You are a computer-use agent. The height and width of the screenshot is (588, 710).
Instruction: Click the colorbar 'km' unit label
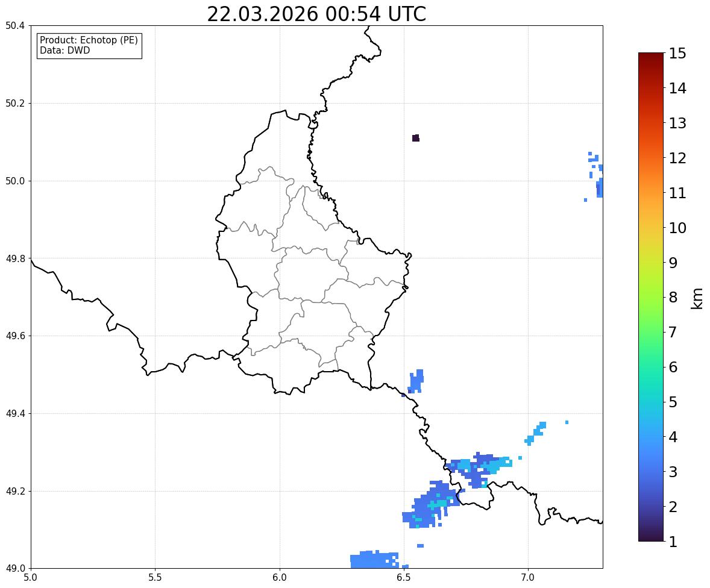pyautogui.click(x=697, y=299)
